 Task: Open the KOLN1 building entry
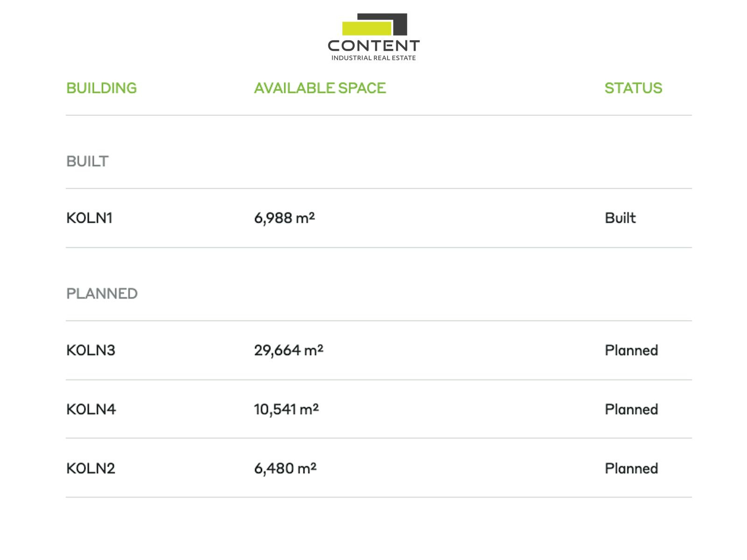[89, 218]
